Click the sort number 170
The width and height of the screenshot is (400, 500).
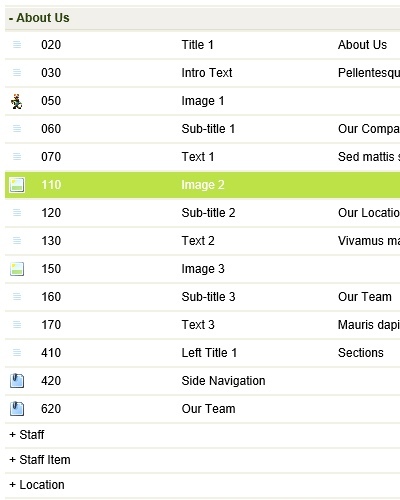tap(51, 325)
